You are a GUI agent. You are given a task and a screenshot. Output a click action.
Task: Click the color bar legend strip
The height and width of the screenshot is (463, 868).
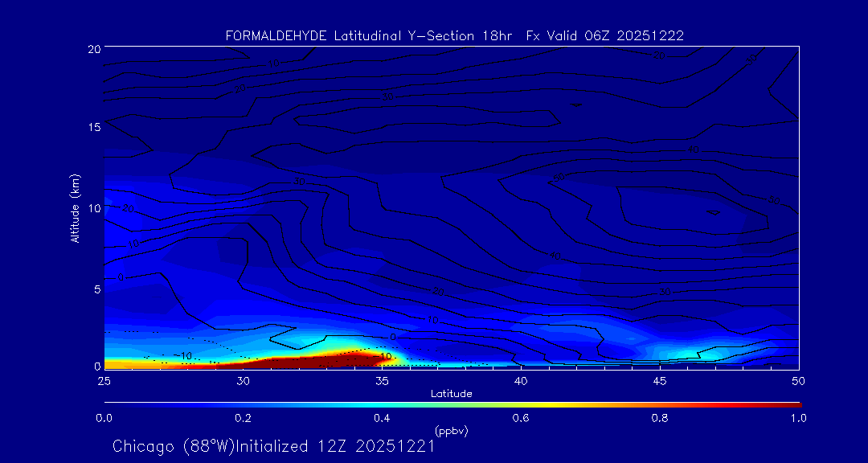452,405
